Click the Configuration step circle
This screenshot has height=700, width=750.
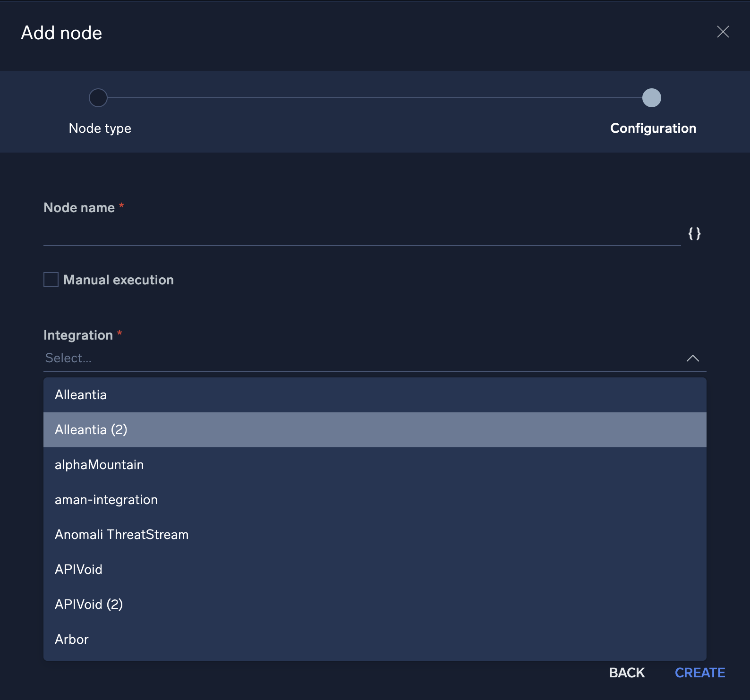(651, 98)
